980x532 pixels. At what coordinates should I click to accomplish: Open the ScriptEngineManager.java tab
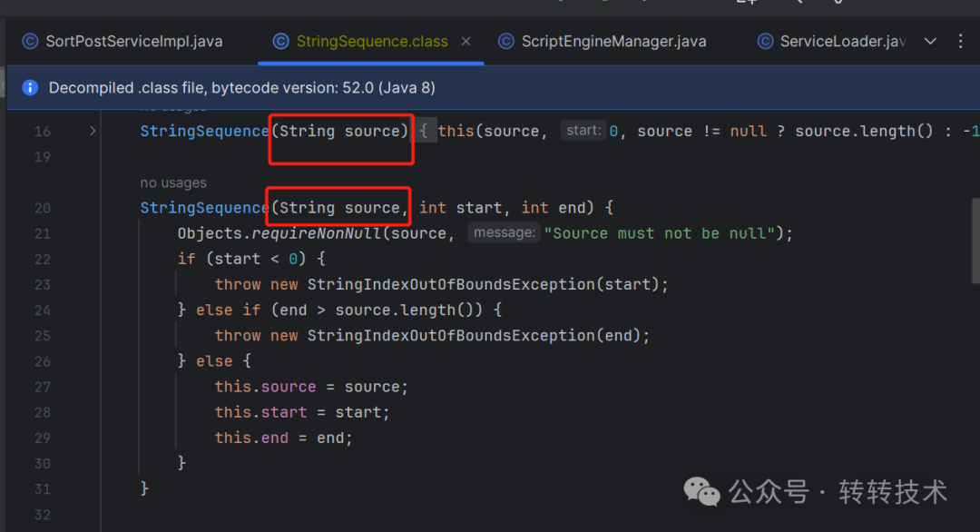click(x=603, y=41)
